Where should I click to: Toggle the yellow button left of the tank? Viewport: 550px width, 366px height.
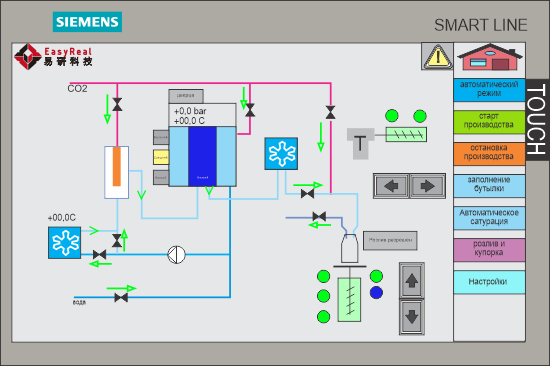[161, 157]
